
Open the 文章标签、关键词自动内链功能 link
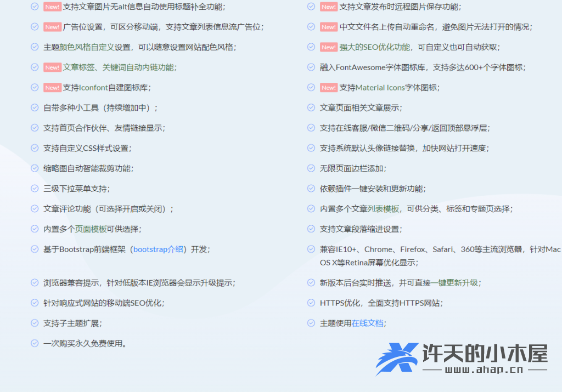[119, 67]
